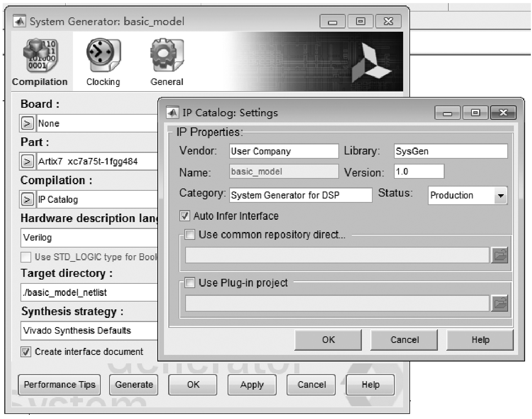532x419 pixels.
Task: Click the disabled Name field basic_model
Action: 284,171
